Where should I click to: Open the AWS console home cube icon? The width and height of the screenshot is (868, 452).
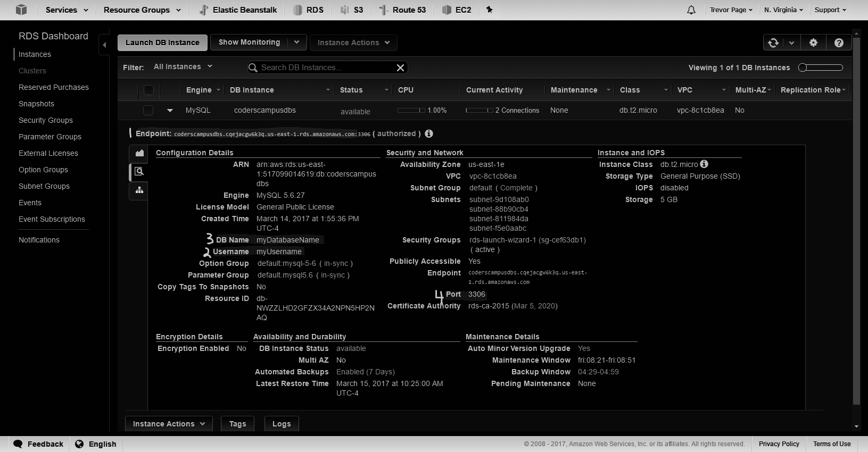21,10
